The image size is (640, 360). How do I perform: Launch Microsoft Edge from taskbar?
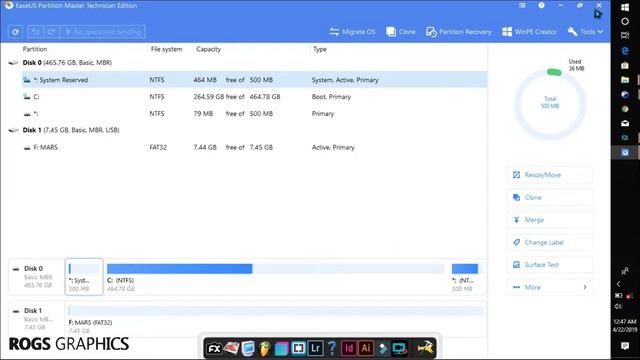(625, 51)
